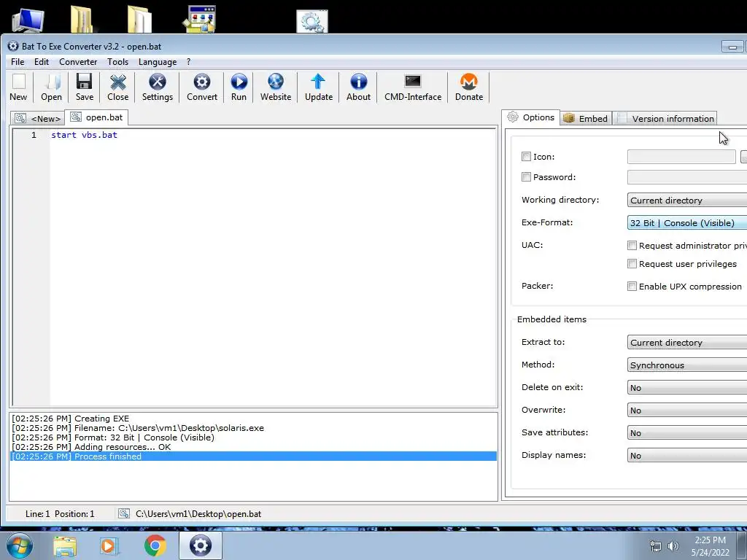Screen dimensions: 747x560
Task: Select the Control Panel desktop icon
Action: 200,19
